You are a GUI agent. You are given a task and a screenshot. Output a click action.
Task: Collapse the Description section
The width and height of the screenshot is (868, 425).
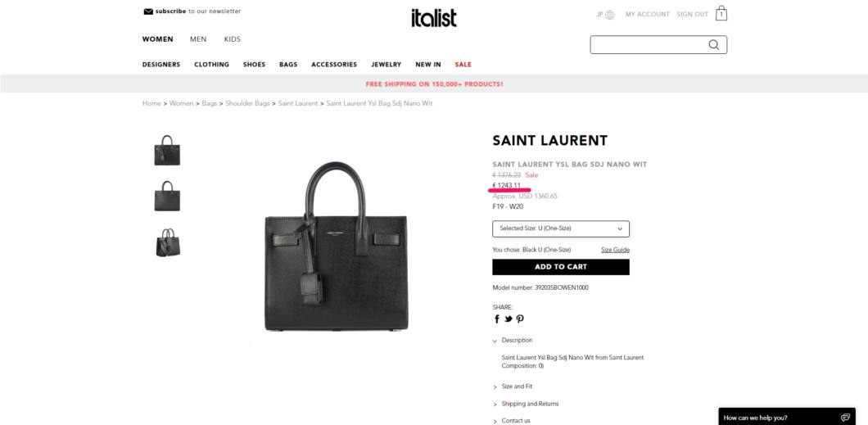point(513,341)
